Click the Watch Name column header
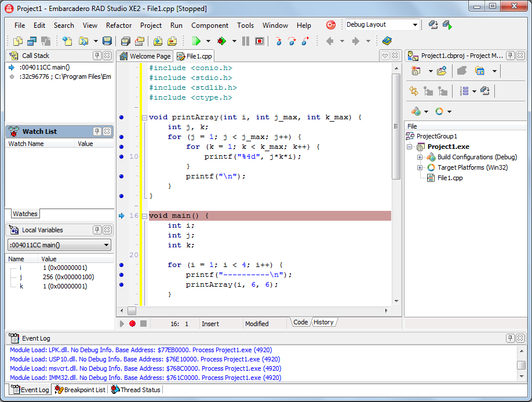This screenshot has width=532, height=402. tap(40, 144)
